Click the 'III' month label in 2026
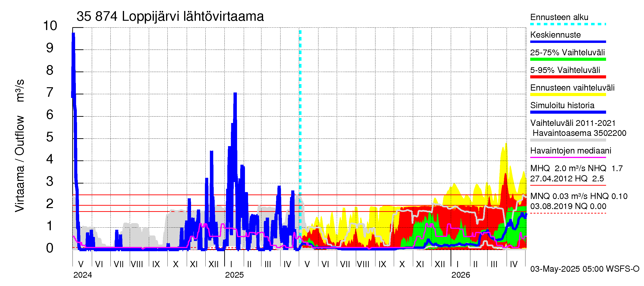644x286 pixels. pos(494,264)
